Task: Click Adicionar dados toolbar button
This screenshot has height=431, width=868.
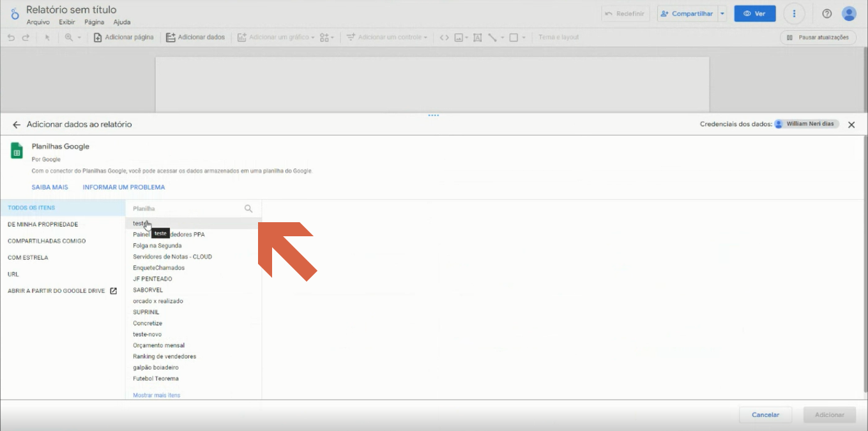Action: click(195, 38)
